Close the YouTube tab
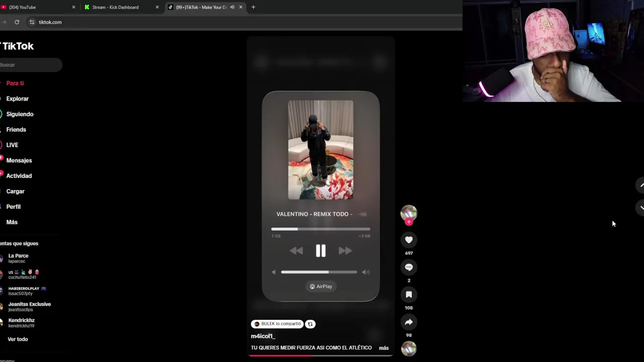Viewport: 644px width, 362px height. click(73, 7)
